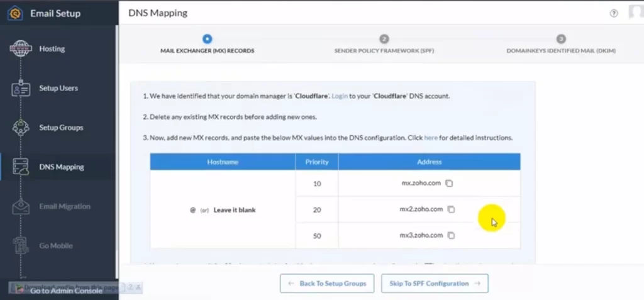This screenshot has width=644, height=300.
Task: Copy the mx2.zoho.com address
Action: click(x=451, y=209)
